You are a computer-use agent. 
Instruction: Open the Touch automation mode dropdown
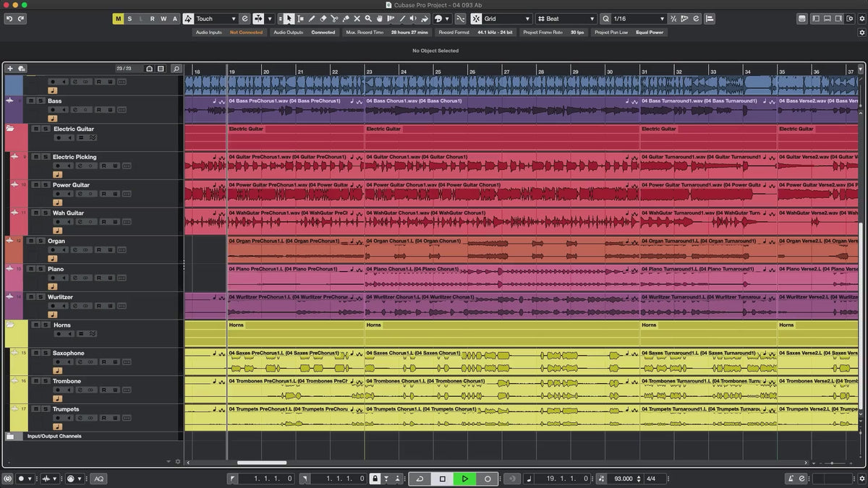click(x=216, y=19)
